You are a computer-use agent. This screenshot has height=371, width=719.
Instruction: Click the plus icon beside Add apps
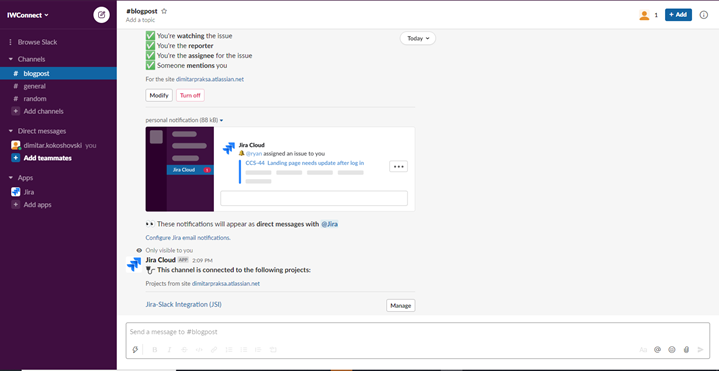(16, 205)
